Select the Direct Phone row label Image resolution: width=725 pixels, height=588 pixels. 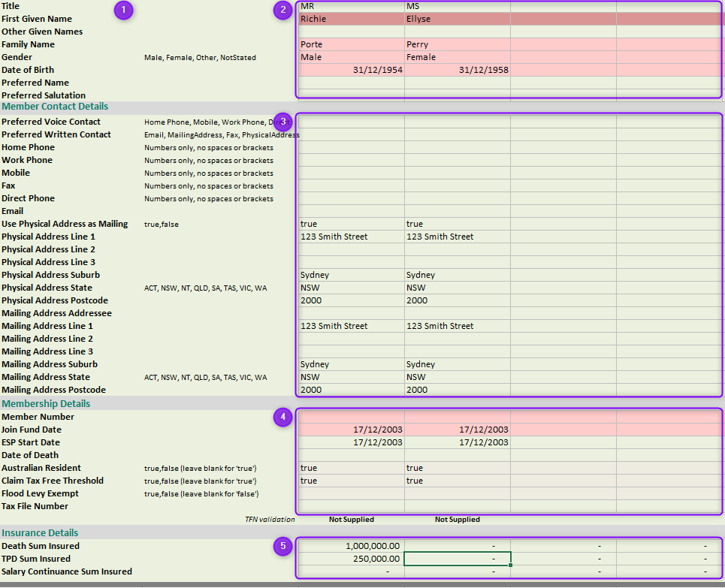29,198
